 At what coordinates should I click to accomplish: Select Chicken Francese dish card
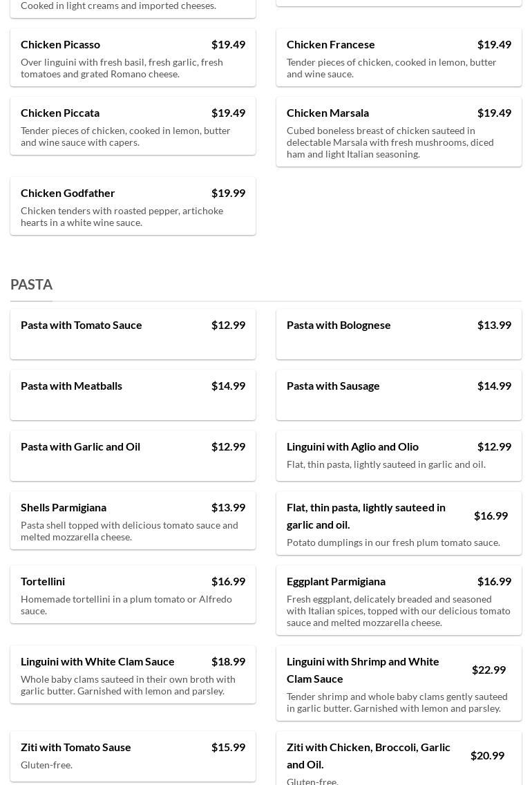click(399, 57)
